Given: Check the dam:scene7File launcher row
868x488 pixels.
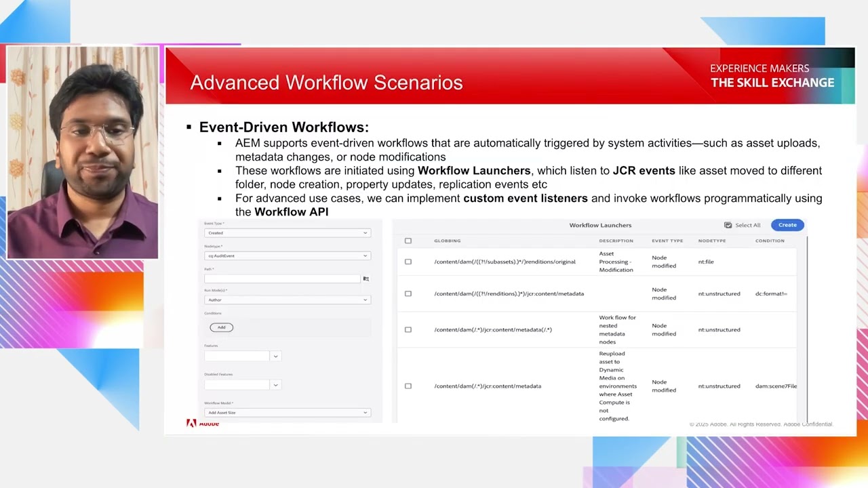Looking at the screenshot, I should coord(408,386).
